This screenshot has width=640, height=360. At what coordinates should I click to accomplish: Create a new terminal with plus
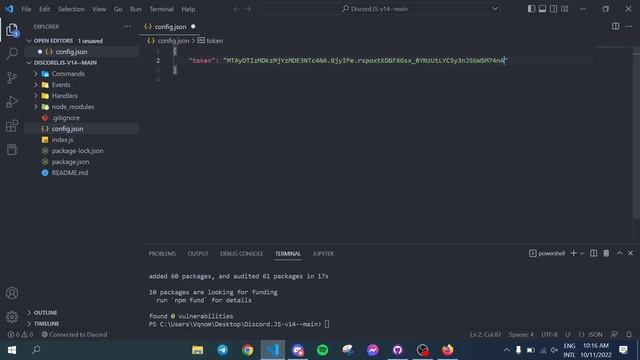(x=573, y=253)
